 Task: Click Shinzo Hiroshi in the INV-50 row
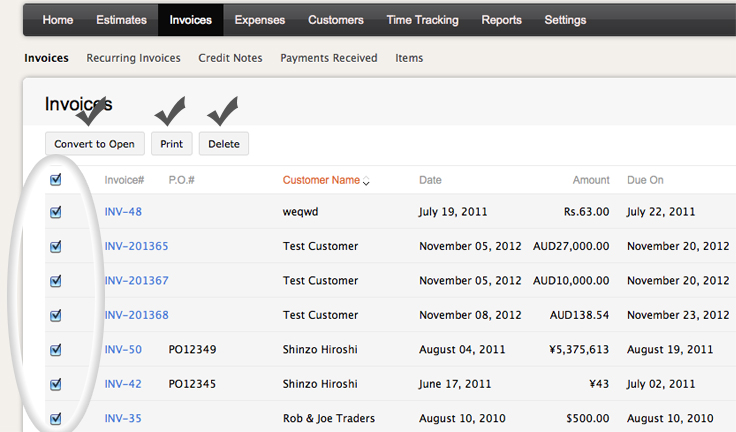pos(320,349)
